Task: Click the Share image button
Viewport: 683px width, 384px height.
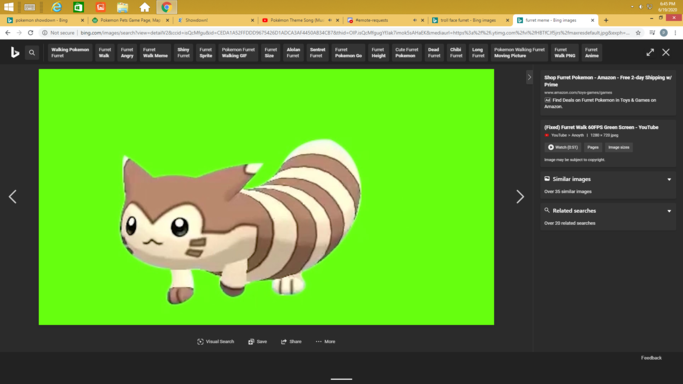Action: [291, 342]
